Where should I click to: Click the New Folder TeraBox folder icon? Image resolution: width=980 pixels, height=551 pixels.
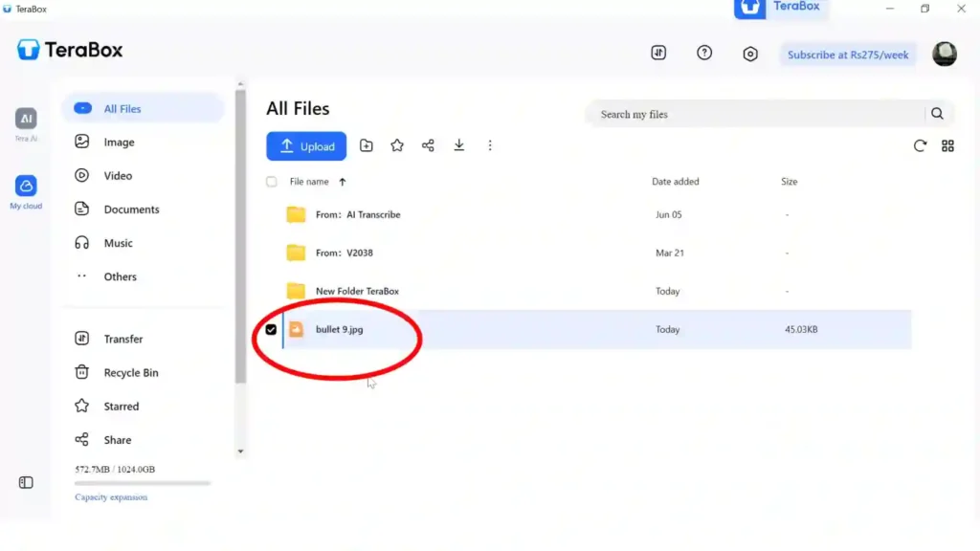(x=296, y=291)
